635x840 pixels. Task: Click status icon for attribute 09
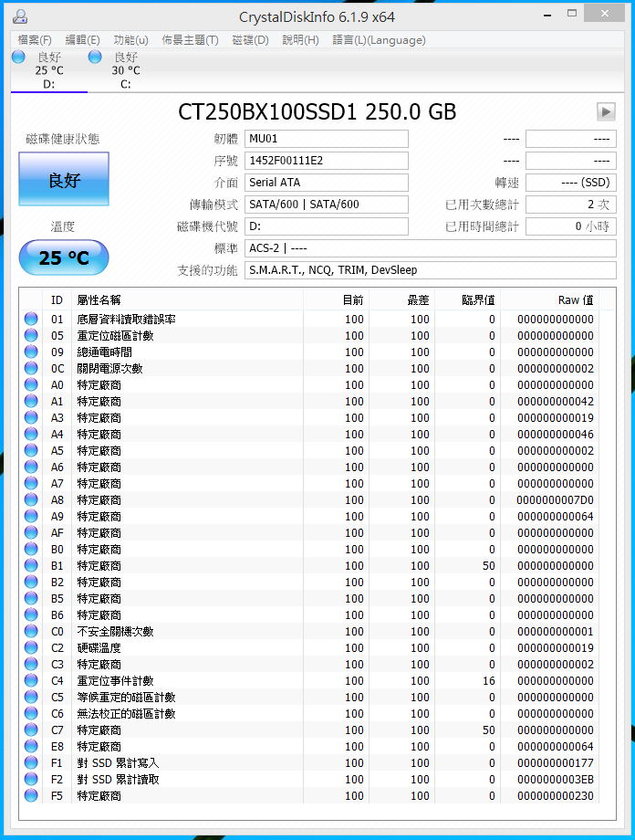click(x=31, y=352)
